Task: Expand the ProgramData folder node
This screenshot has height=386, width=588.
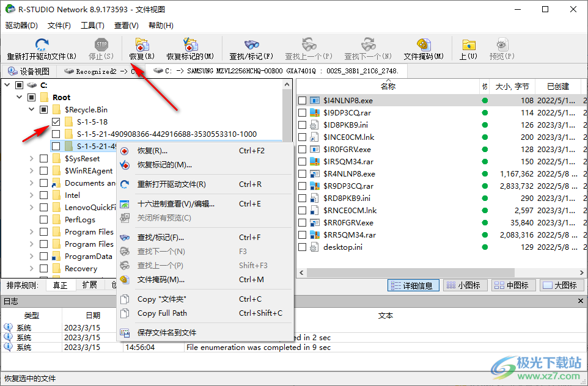Action: pyautogui.click(x=32, y=257)
